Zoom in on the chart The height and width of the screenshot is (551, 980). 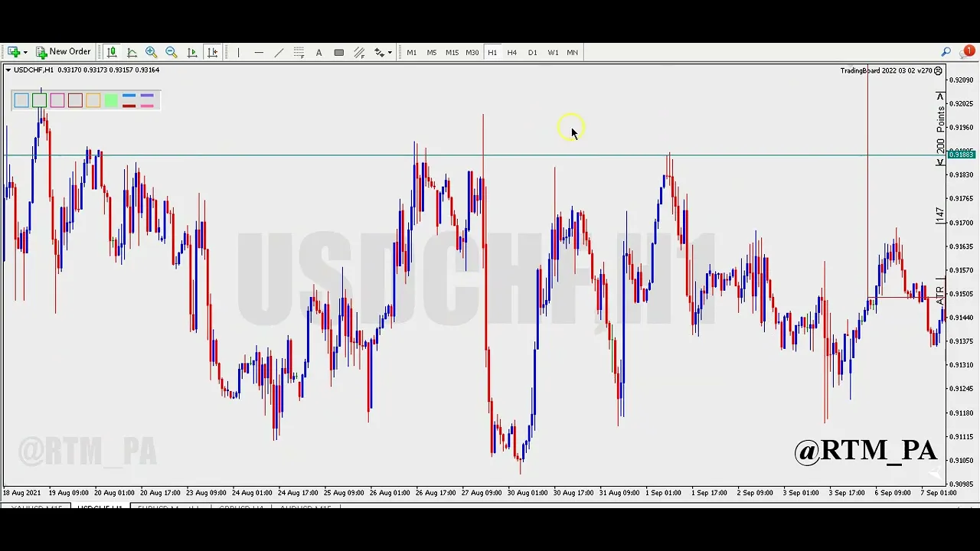(x=152, y=52)
